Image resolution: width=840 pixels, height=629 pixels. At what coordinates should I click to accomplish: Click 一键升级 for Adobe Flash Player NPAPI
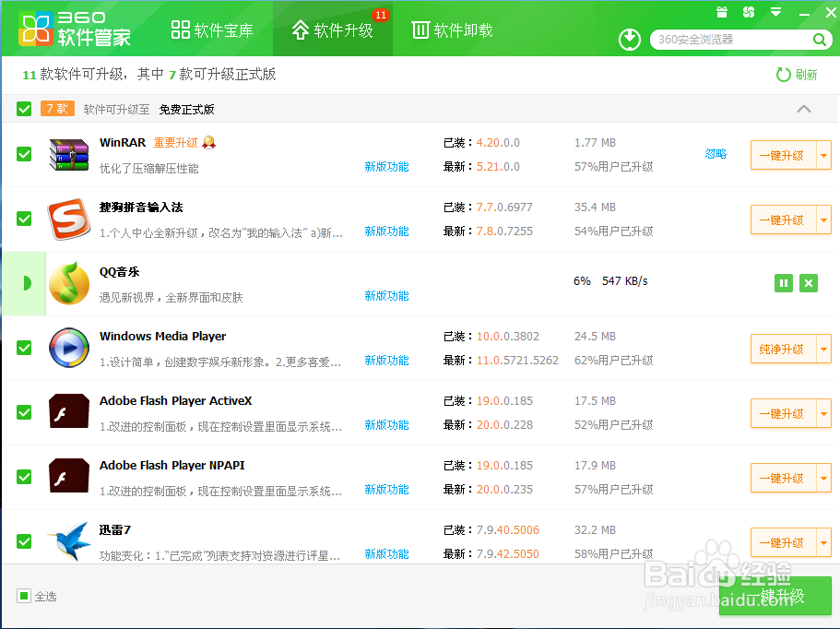[783, 478]
